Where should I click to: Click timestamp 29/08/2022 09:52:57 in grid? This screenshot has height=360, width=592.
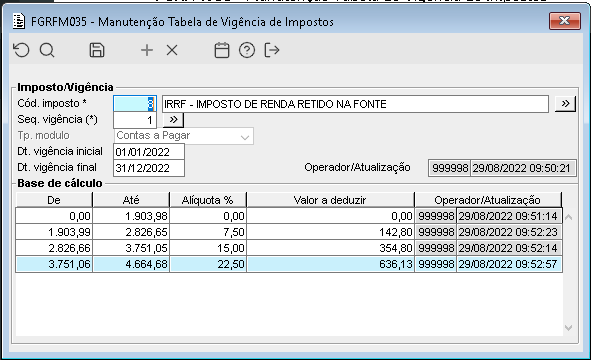[x=509, y=264]
